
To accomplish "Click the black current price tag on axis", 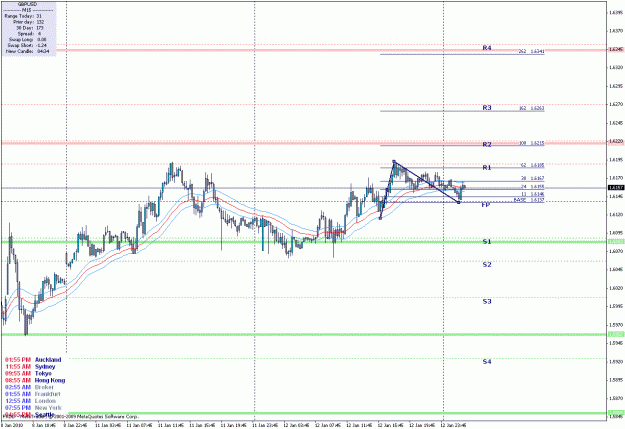I will (616, 187).
